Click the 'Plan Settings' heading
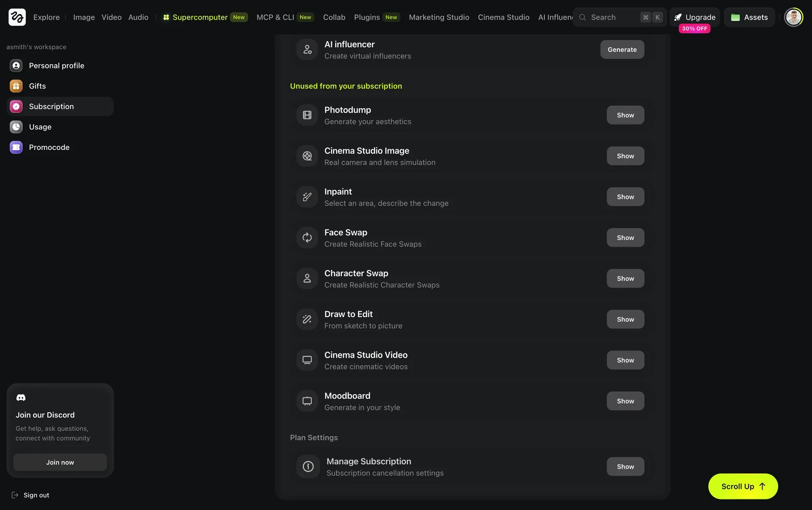This screenshot has height=510, width=812. click(314, 437)
